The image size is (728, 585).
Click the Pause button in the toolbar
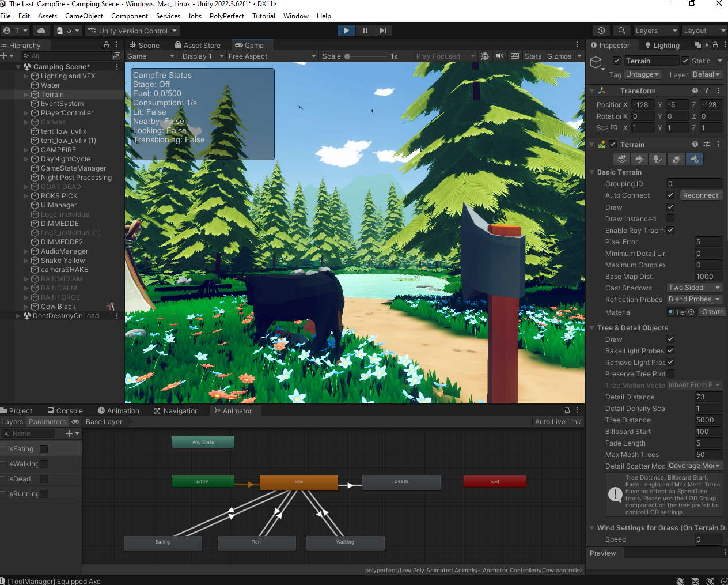click(365, 31)
